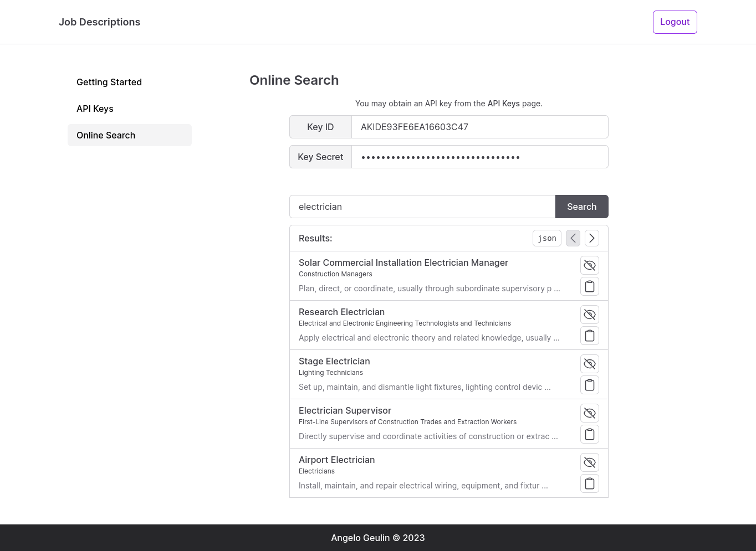Go to next results page chevron
The height and width of the screenshot is (551, 756).
(592, 238)
